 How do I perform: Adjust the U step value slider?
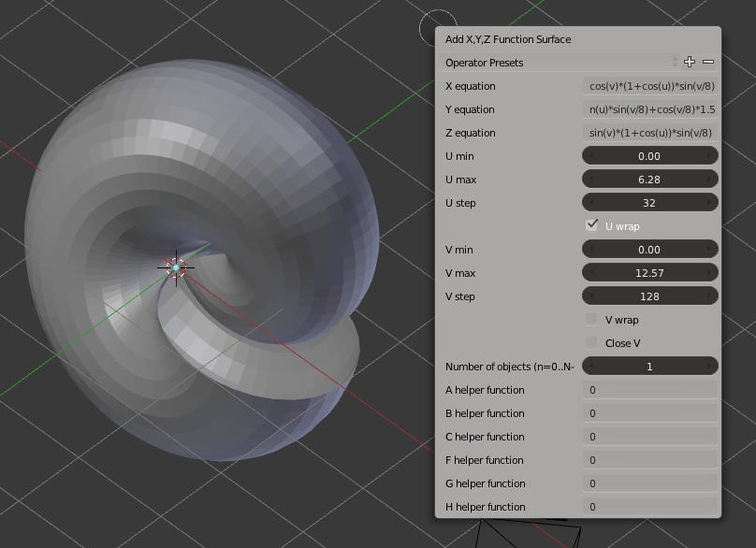tap(650, 202)
